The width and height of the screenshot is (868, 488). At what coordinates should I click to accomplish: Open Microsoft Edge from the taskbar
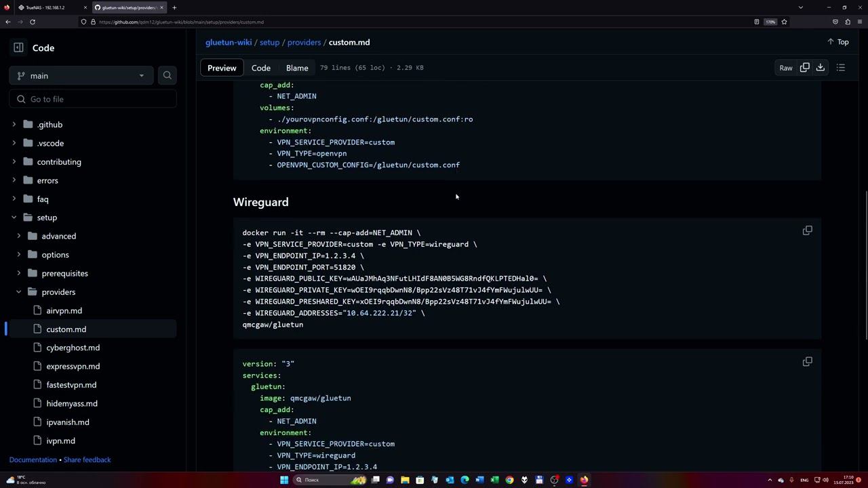465,480
